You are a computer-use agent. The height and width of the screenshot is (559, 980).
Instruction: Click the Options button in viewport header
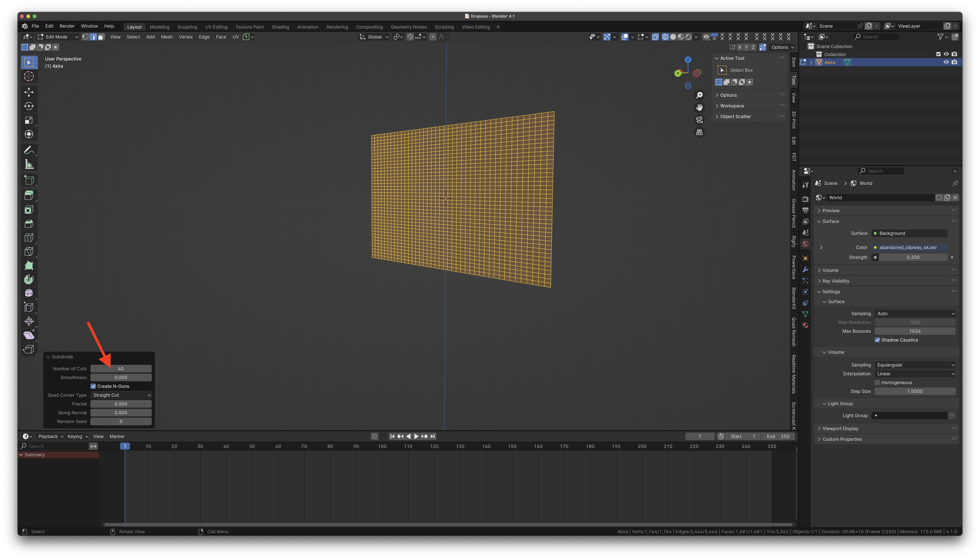coord(782,47)
